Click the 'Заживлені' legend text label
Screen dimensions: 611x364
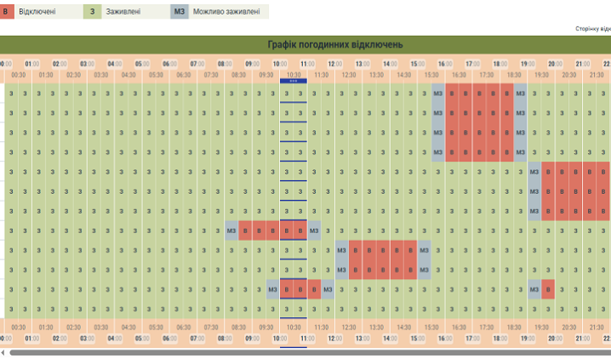pos(123,12)
